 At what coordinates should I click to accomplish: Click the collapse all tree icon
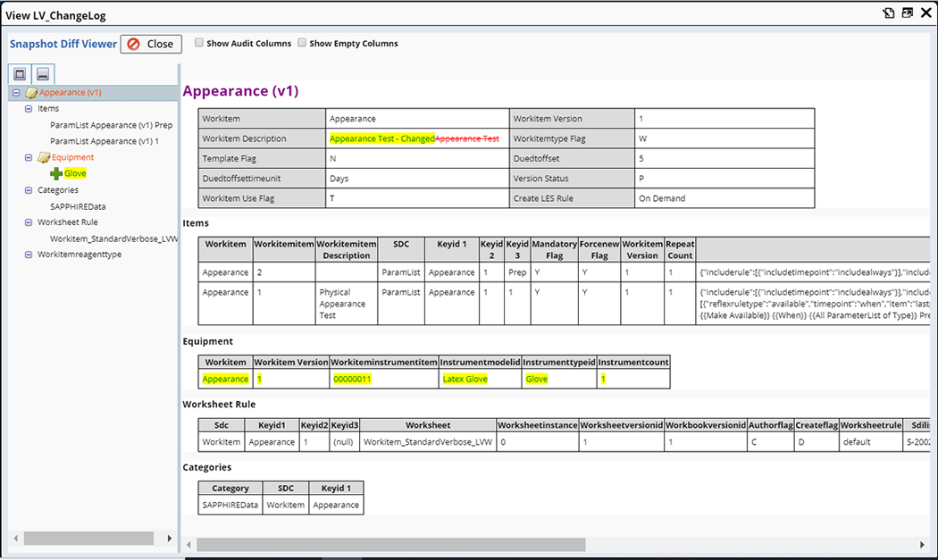coord(43,74)
